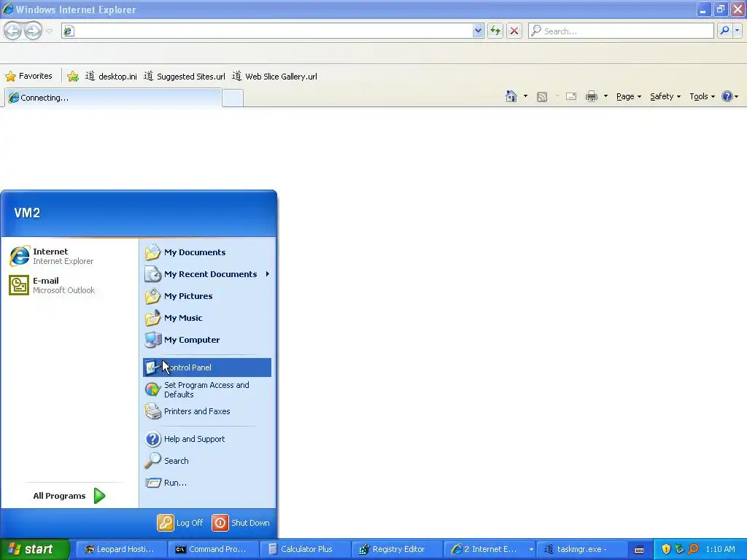Click the green Refresh arrows icon
747x560 pixels.
[x=495, y=31]
